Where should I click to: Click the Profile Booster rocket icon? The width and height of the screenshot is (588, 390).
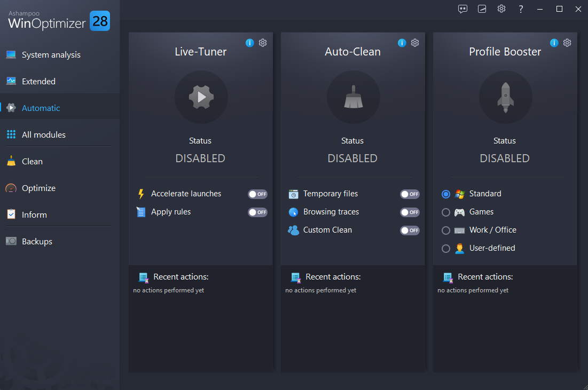[505, 97]
